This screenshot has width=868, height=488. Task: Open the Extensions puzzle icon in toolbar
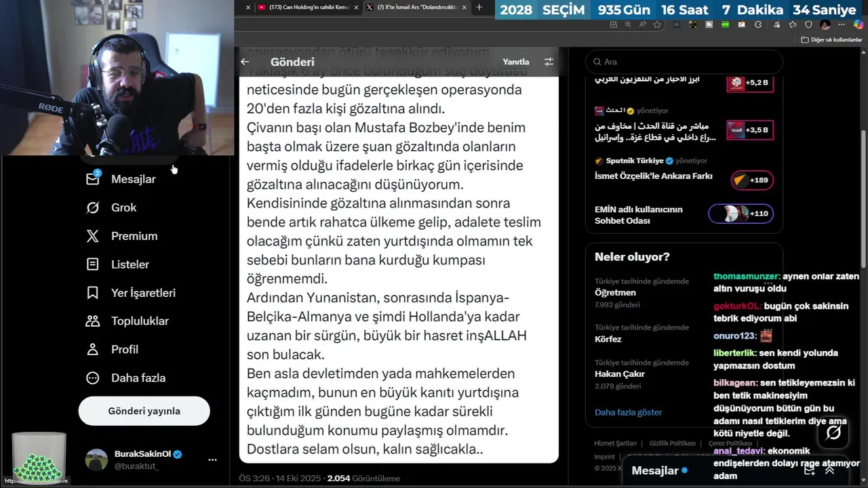[758, 24]
